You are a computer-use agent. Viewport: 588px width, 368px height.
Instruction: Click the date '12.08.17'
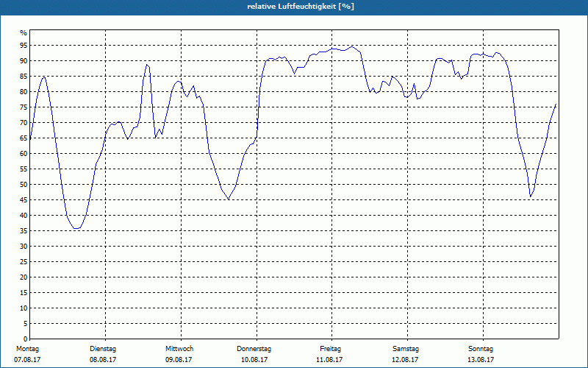pos(405,360)
